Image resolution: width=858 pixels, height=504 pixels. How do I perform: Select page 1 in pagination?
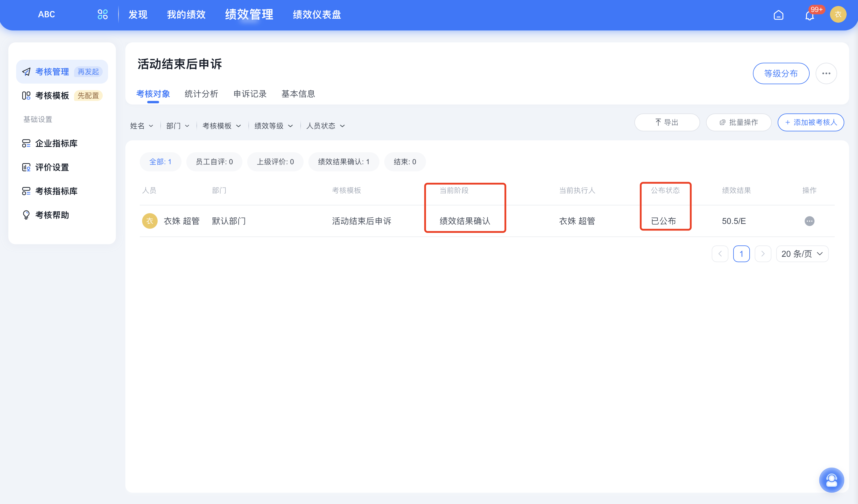click(741, 254)
